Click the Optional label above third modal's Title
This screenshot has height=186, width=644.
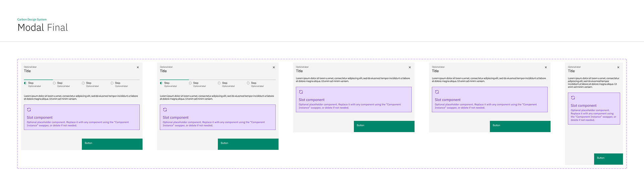[302, 67]
